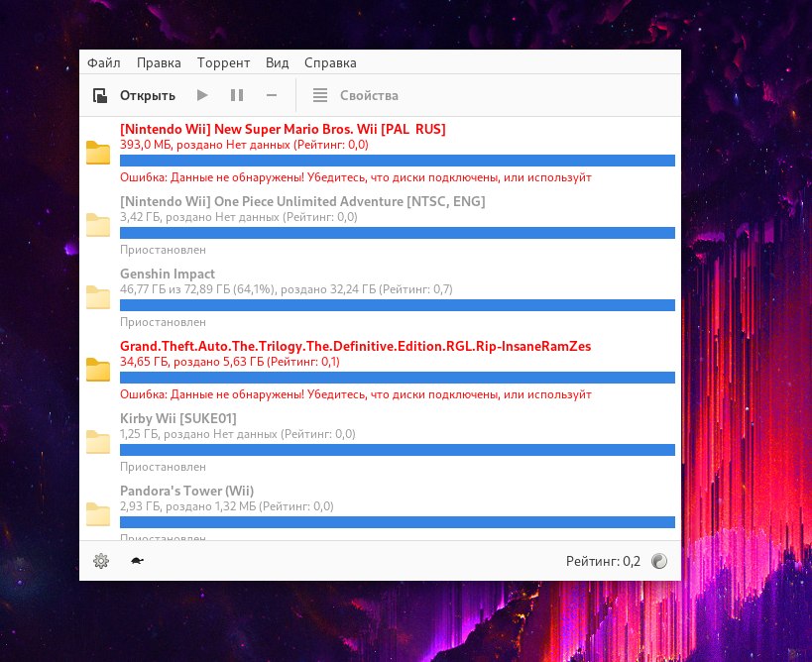Screen dimensions: 812x662
Task: Click the open-file icon beside Открыть
Action: 100,96
